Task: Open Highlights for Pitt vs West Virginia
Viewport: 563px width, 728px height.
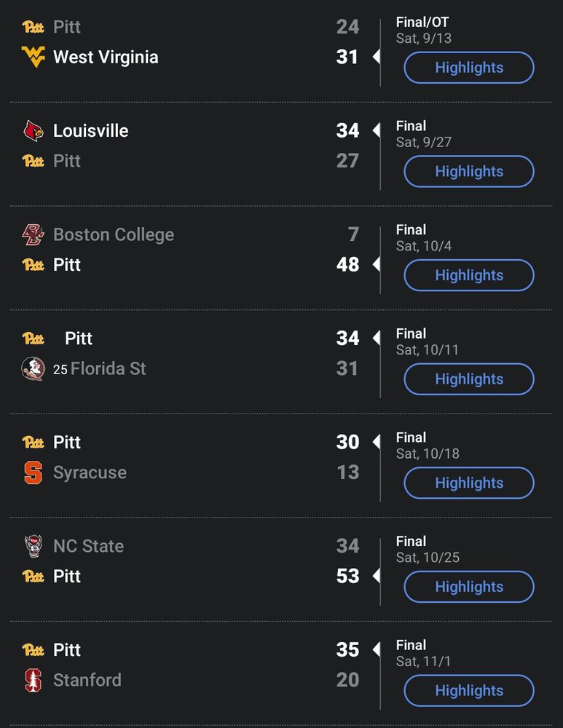Action: pyautogui.click(x=469, y=68)
